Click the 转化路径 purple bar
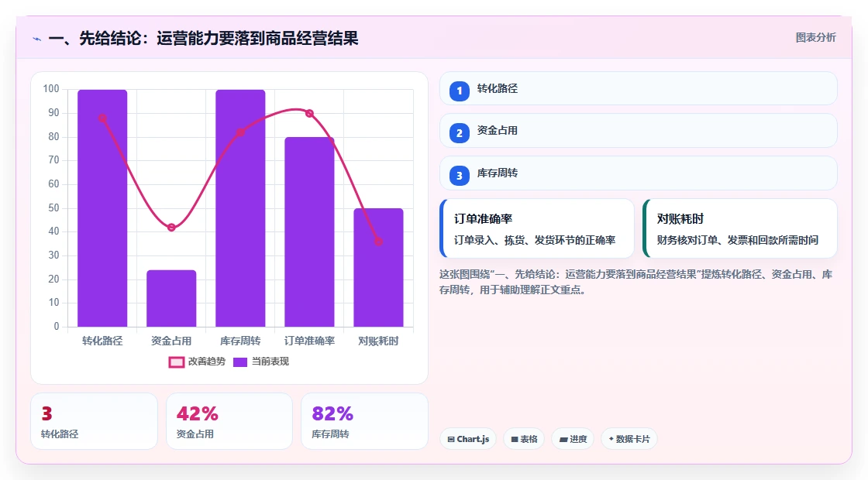Image resolution: width=868 pixels, height=480 pixels. pos(102,208)
